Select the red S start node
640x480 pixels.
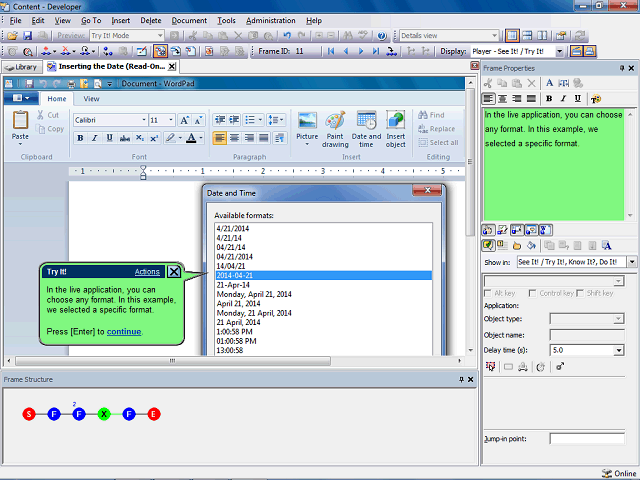[29, 414]
